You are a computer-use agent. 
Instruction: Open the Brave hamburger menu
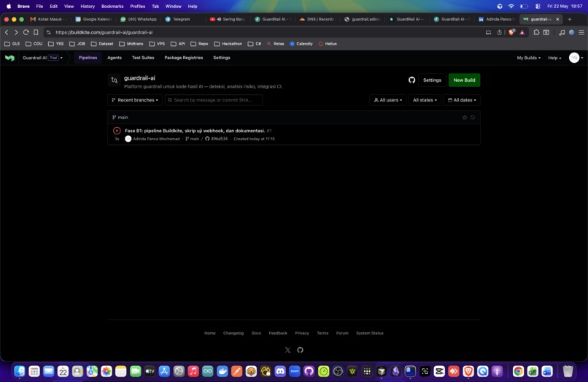(581, 32)
